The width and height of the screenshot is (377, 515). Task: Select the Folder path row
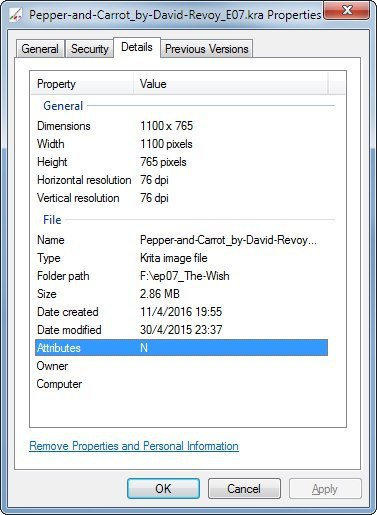coord(181,276)
